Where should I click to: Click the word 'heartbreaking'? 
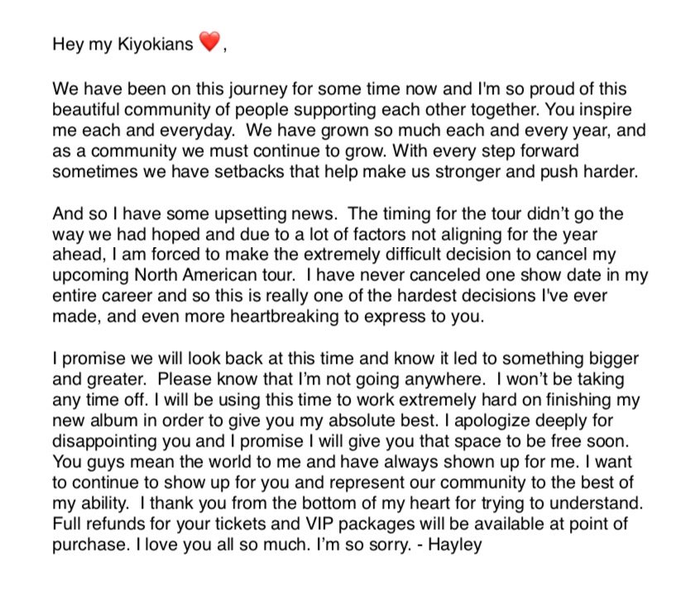click(x=285, y=317)
